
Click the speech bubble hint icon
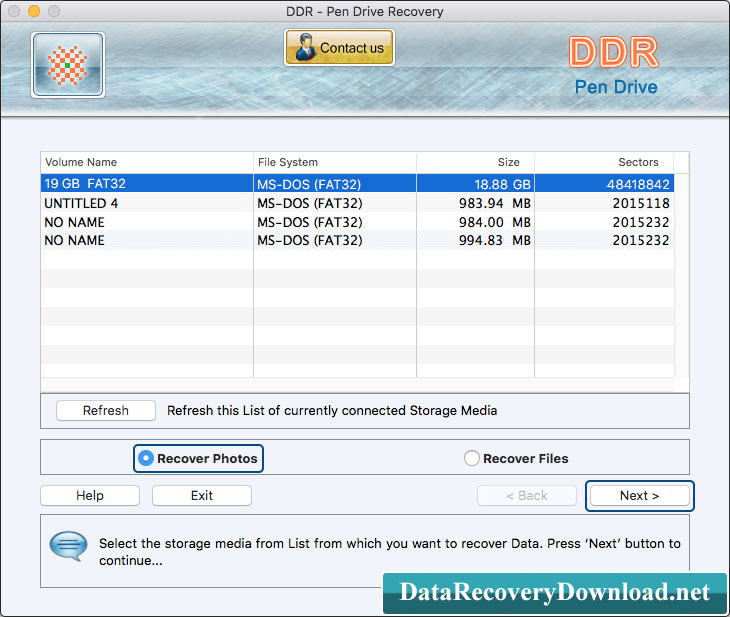click(x=68, y=545)
